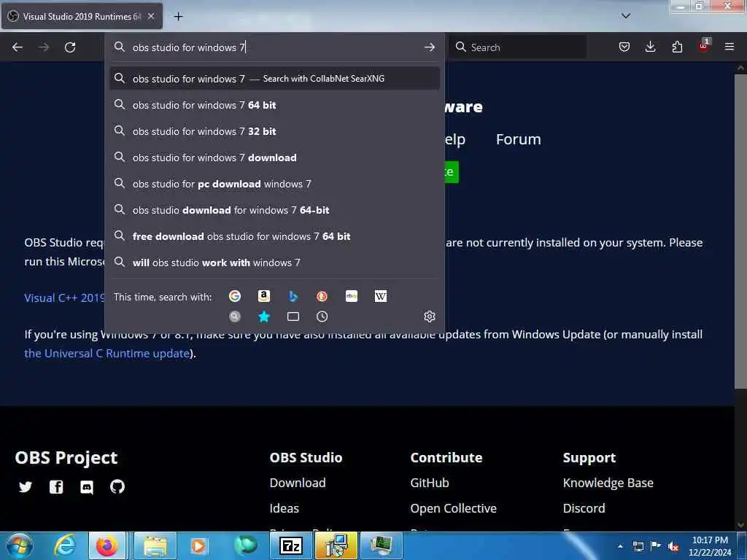Image resolution: width=747 pixels, height=560 pixels.
Task: Search history using the clock icon
Action: tap(322, 316)
